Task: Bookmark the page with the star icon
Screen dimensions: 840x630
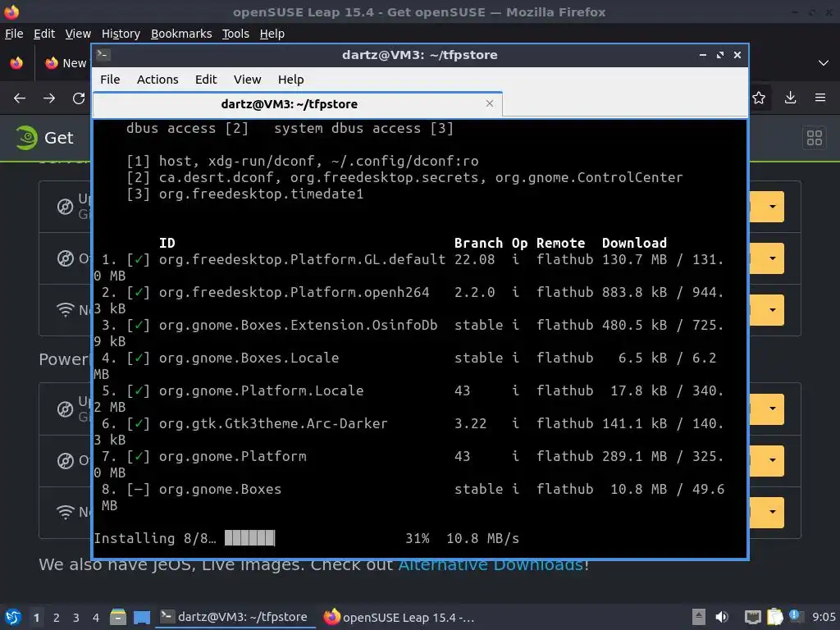Action: [759, 98]
